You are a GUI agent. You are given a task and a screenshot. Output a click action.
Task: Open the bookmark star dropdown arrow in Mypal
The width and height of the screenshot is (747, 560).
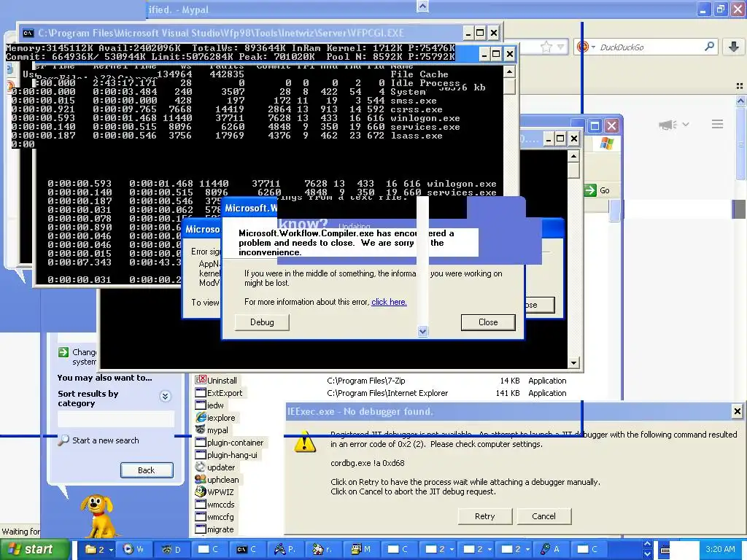pos(560,47)
